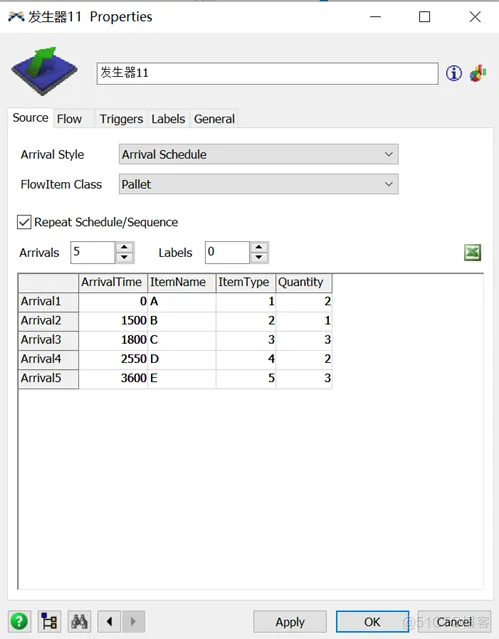Click the ItemName cell D
Screen dimensions: 499x639
point(181,359)
